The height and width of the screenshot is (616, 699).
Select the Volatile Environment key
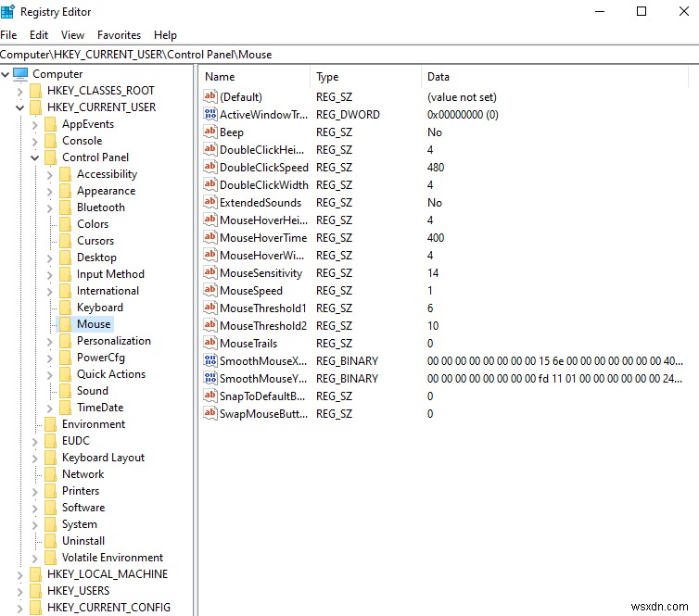pyautogui.click(x=112, y=558)
